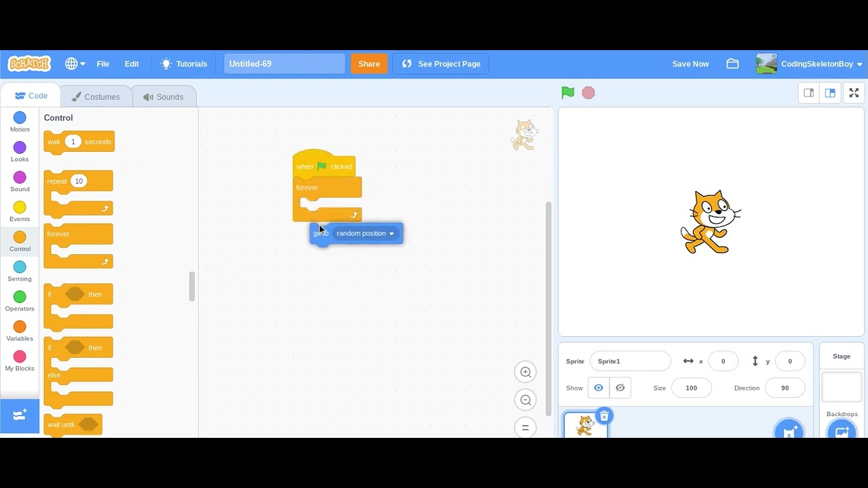This screenshot has height=488, width=868.
Task: Click the block palette scrollbar
Action: [x=192, y=287]
